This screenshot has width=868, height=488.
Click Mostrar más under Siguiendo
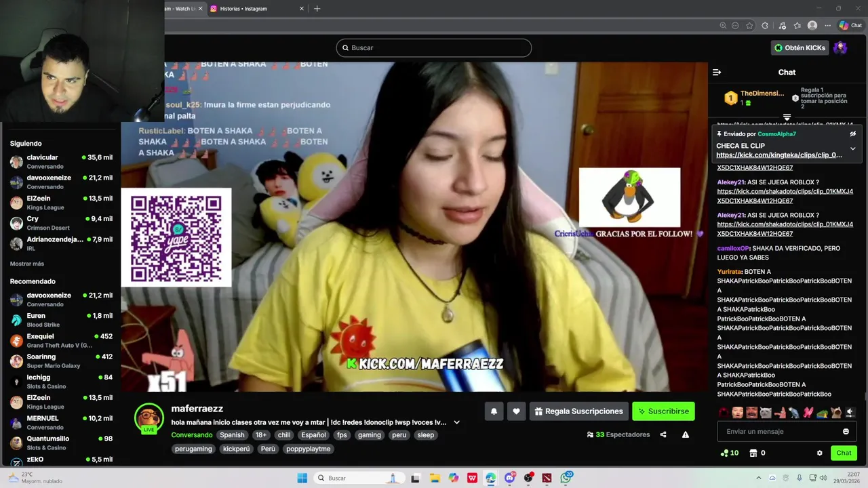27,264
